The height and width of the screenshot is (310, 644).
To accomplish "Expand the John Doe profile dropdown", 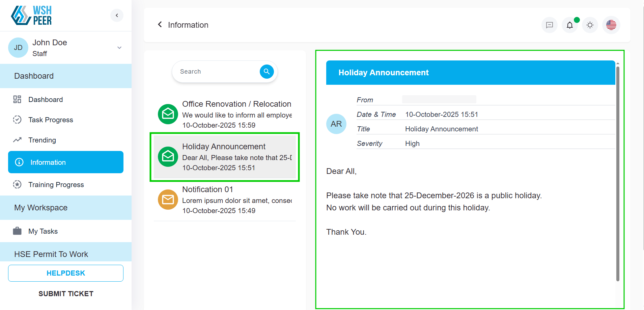I will (119, 48).
